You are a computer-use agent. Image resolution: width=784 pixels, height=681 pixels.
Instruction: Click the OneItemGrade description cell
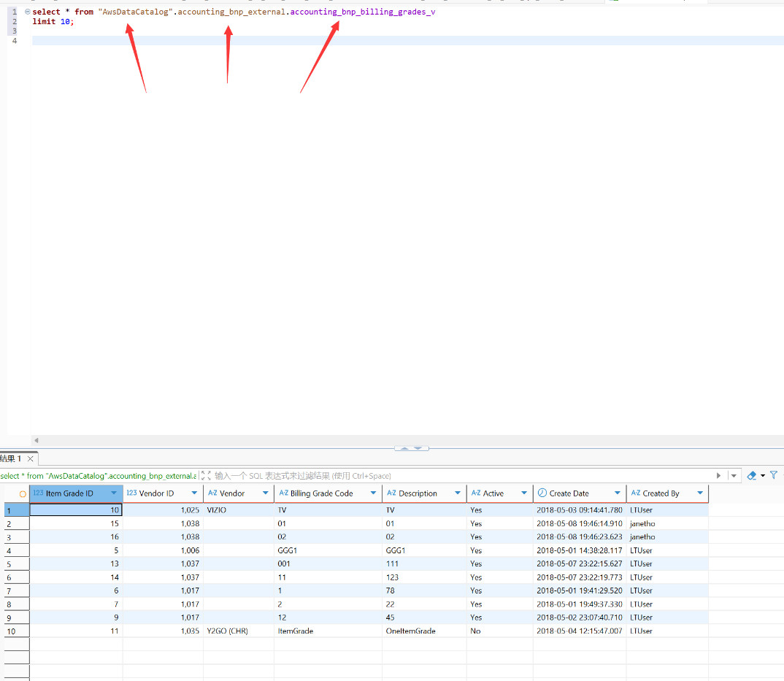pos(425,631)
